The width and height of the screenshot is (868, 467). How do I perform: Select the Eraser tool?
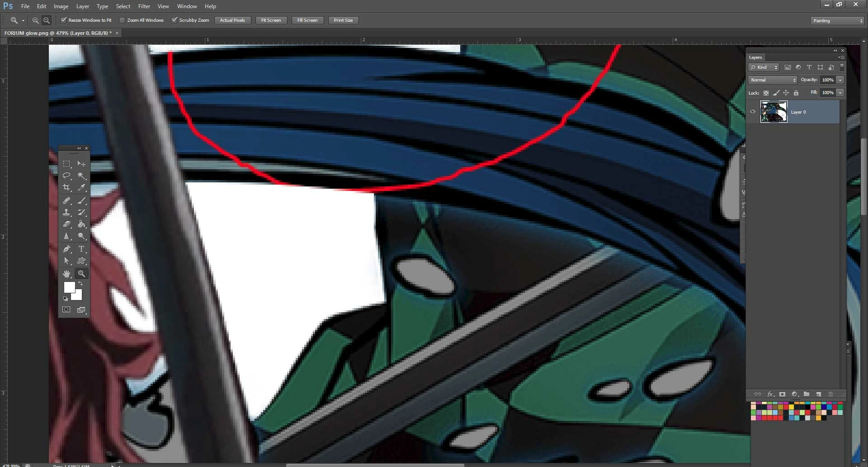pyautogui.click(x=66, y=224)
